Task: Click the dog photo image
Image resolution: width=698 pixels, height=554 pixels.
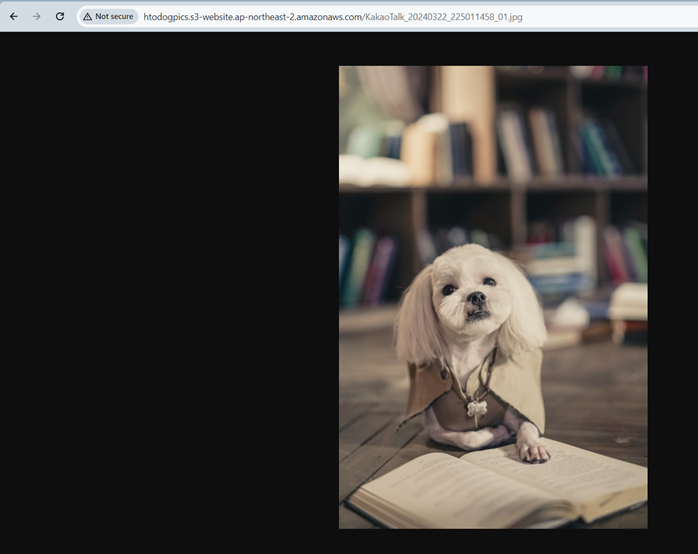Action: click(x=493, y=297)
